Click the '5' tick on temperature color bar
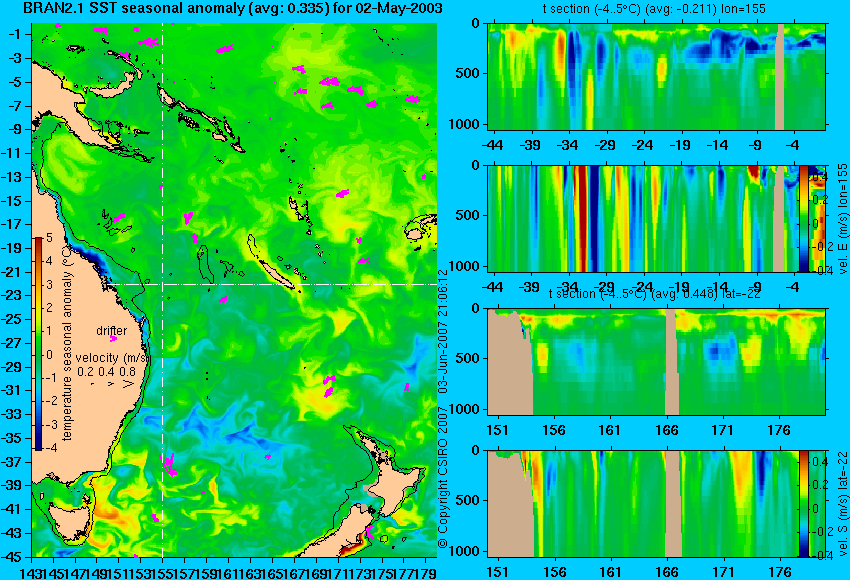 [x=49, y=238]
